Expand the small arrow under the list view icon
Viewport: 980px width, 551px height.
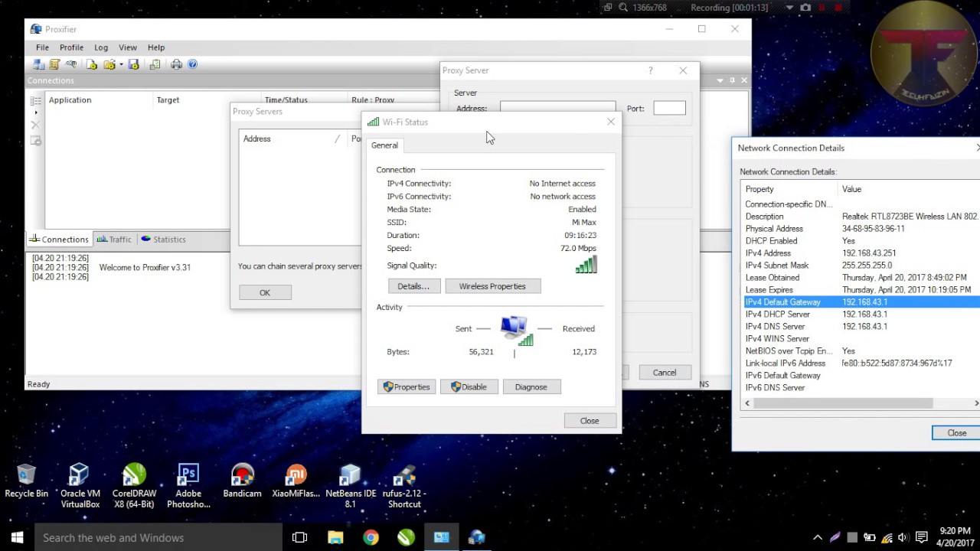click(35, 112)
